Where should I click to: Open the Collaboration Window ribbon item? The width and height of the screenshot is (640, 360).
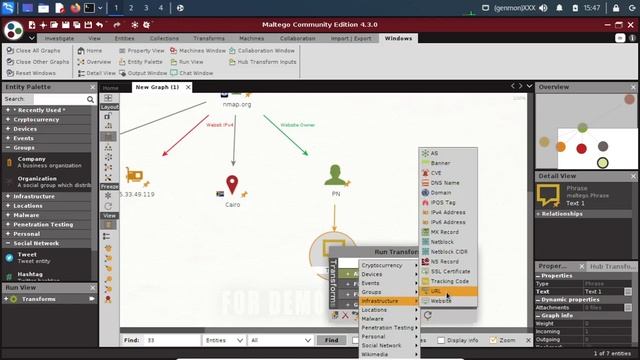pos(262,51)
